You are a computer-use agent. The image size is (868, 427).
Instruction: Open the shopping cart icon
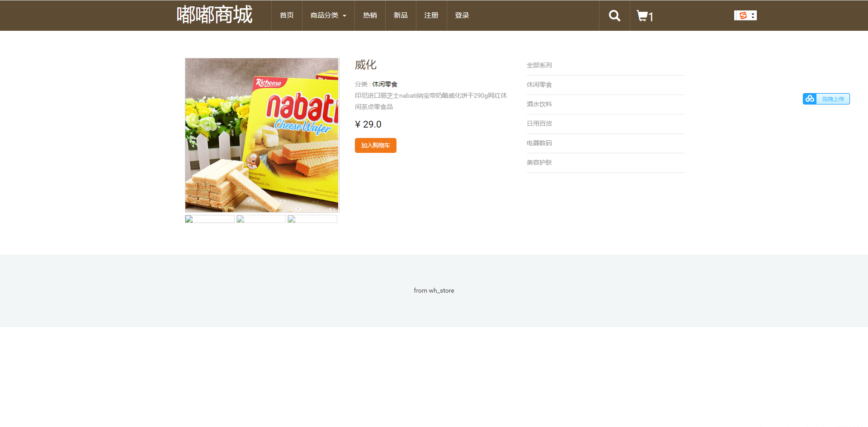(642, 15)
